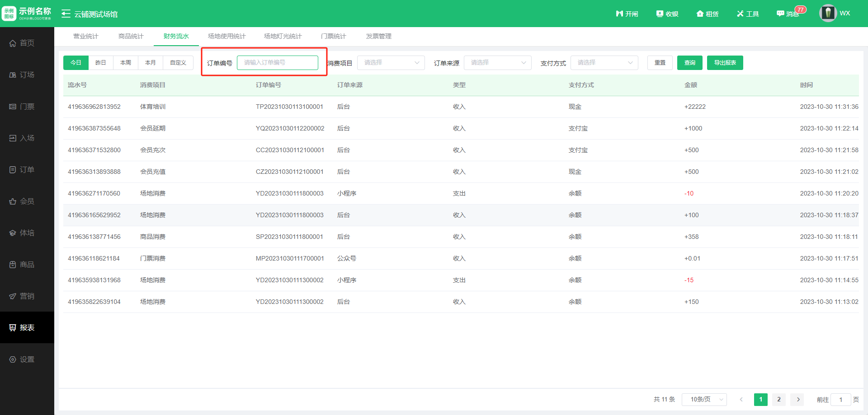Switch to the 营业统计 tab
Image resolution: width=868 pixels, height=415 pixels.
pos(85,36)
